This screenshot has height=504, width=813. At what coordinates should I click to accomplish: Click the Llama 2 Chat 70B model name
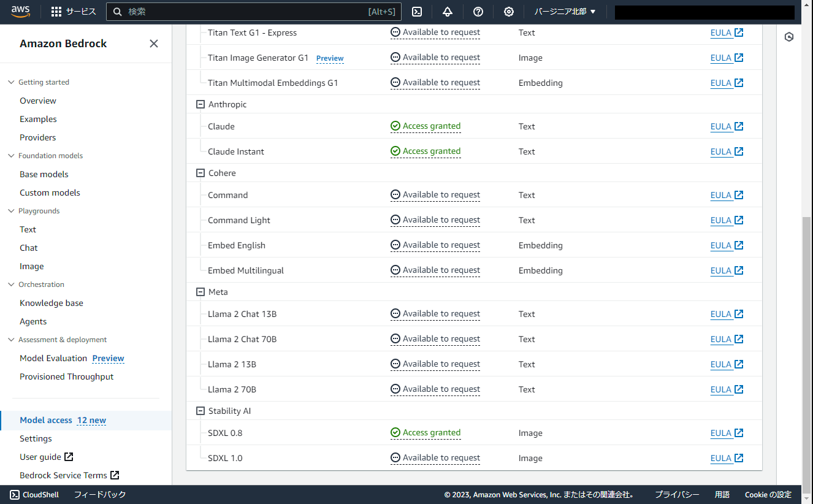(x=242, y=339)
